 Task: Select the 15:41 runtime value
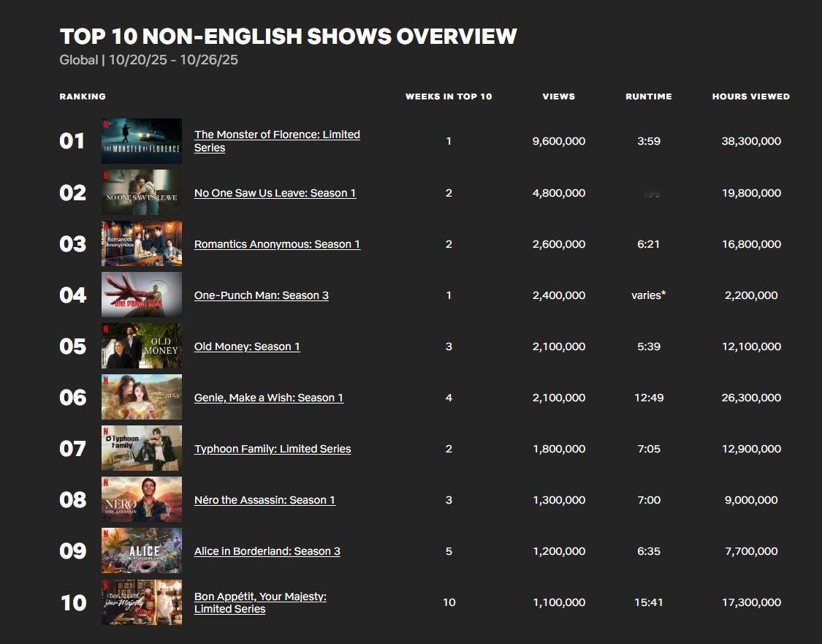point(649,602)
